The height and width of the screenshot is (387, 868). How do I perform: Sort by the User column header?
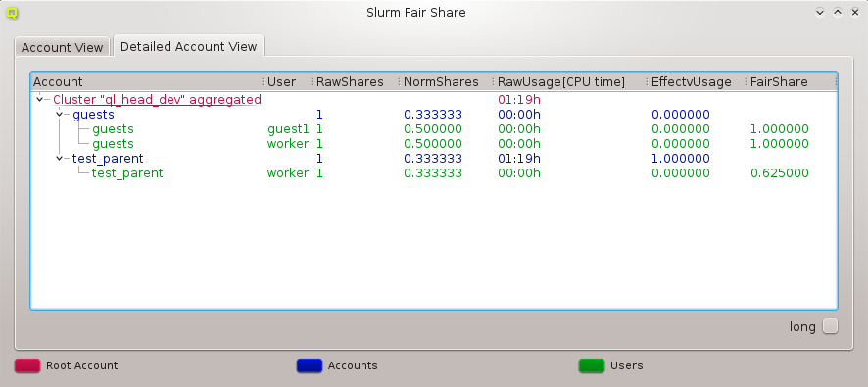pos(288,82)
